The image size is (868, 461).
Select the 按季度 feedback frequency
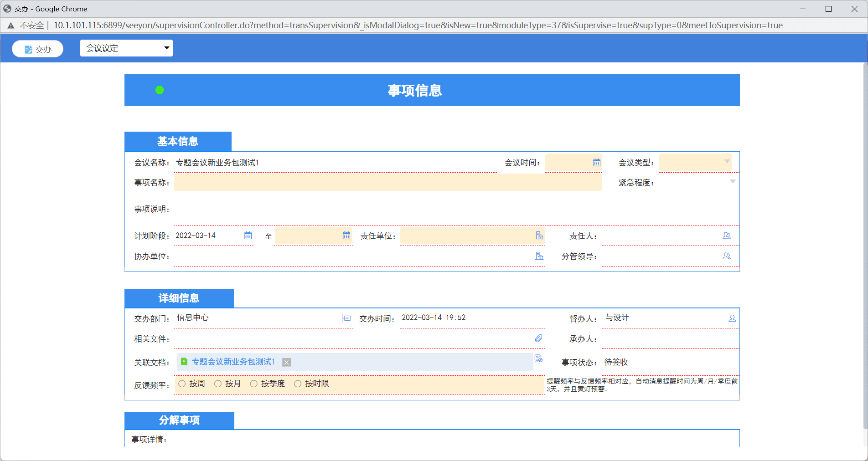254,384
